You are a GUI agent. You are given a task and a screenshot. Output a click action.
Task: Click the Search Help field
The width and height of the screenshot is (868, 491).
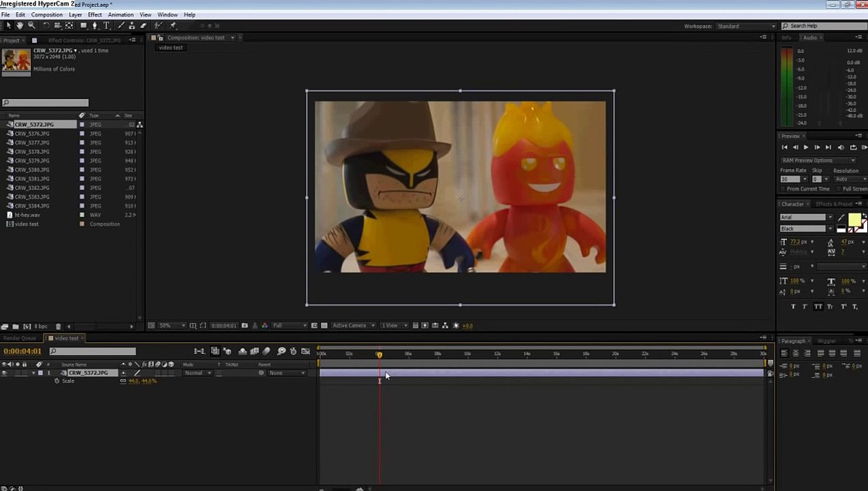pyautogui.click(x=823, y=26)
